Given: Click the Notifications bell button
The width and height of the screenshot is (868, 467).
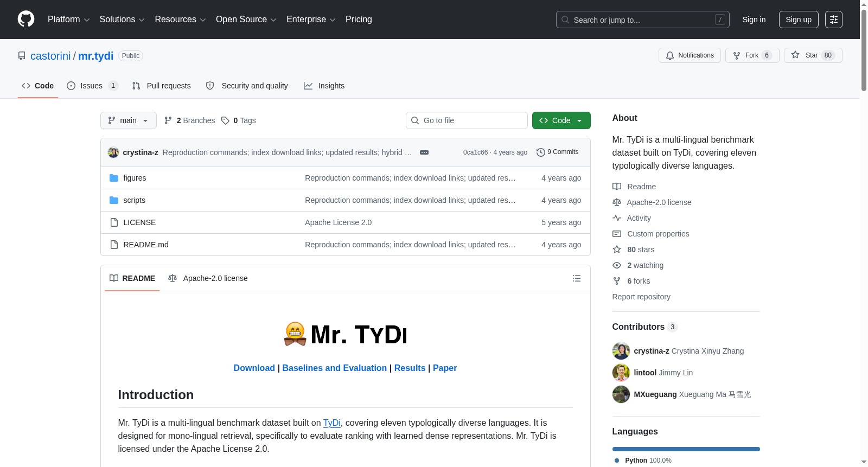Looking at the screenshot, I should [x=690, y=55].
